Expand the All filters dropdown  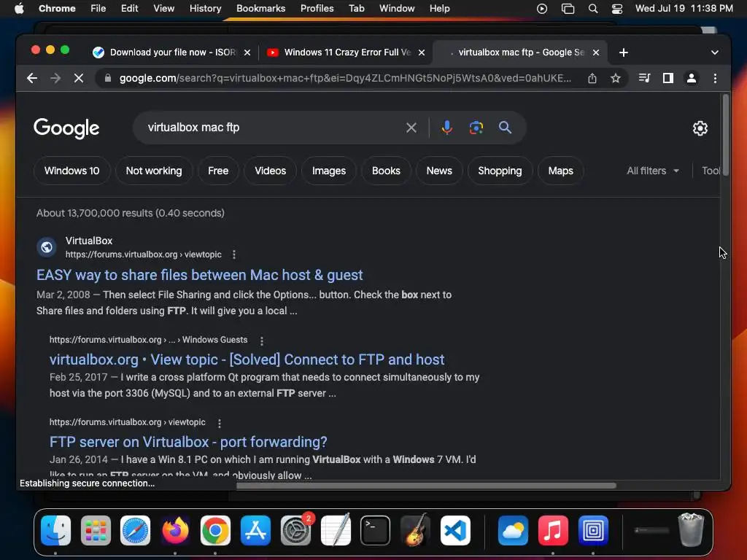pos(653,171)
